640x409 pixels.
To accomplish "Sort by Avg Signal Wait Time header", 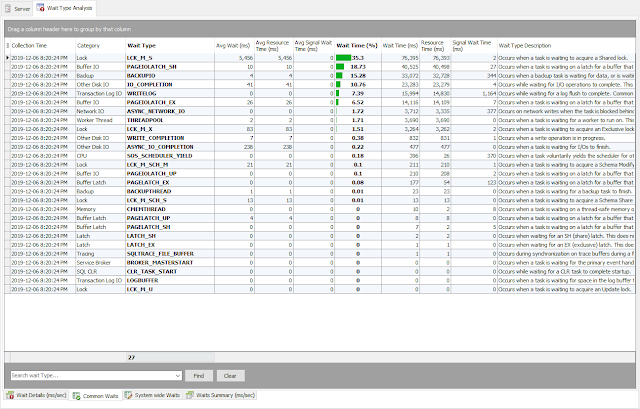I will click(313, 45).
